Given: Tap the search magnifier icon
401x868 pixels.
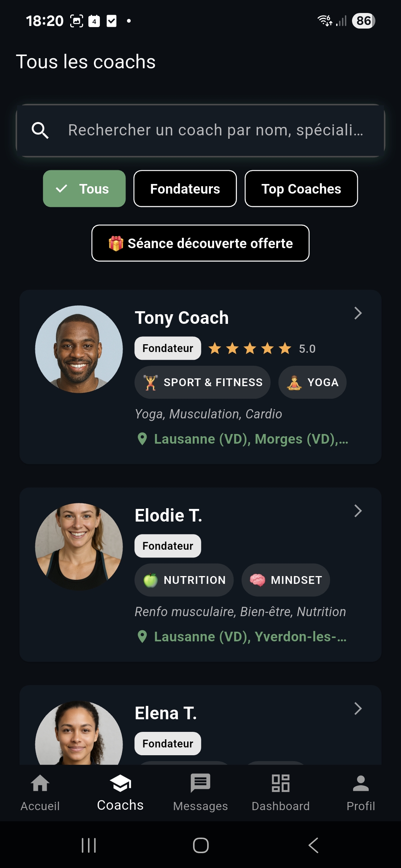Looking at the screenshot, I should click(40, 131).
